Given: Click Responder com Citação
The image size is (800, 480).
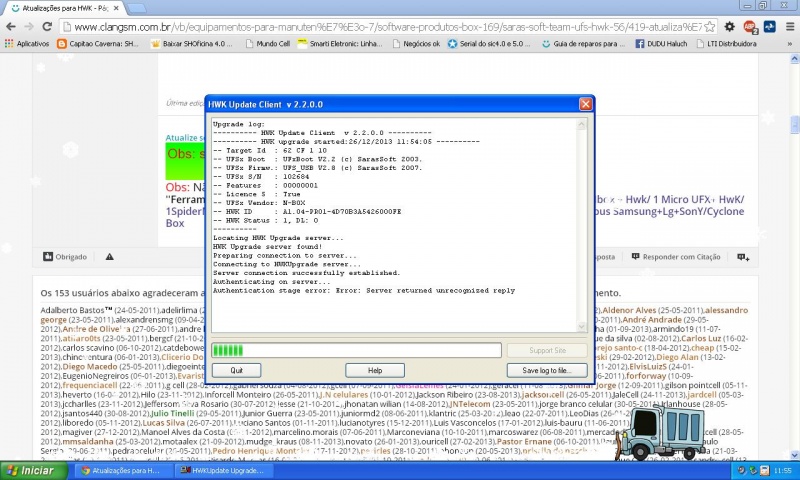Looking at the screenshot, I should click(676, 257).
